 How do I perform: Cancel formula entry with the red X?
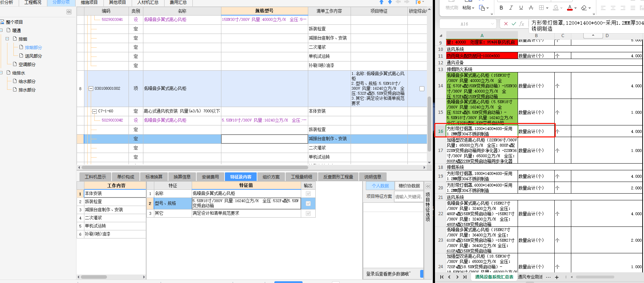click(x=506, y=24)
